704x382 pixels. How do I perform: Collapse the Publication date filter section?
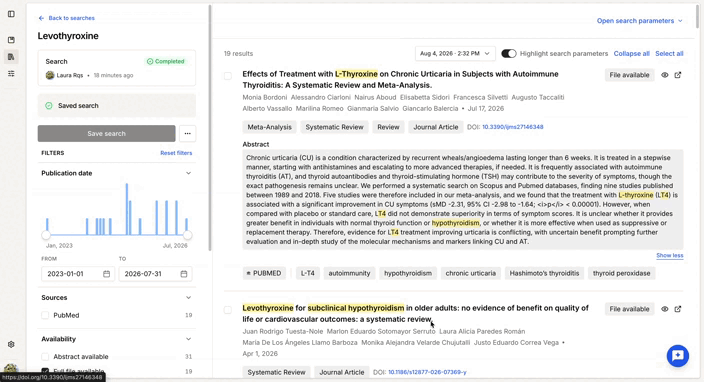pyautogui.click(x=189, y=173)
